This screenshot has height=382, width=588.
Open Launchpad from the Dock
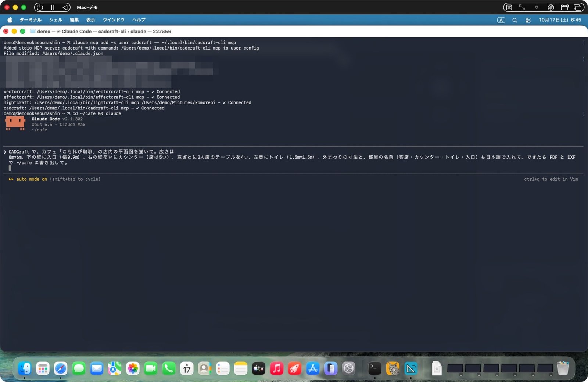pyautogui.click(x=43, y=368)
